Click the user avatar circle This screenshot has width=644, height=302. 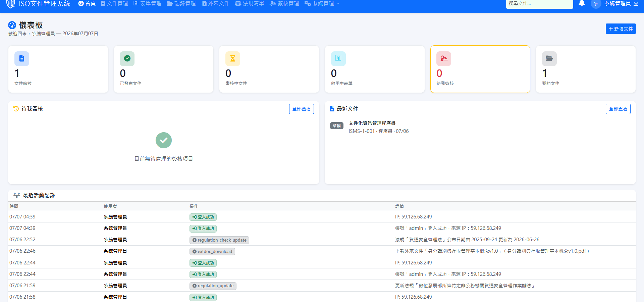coord(596,4)
